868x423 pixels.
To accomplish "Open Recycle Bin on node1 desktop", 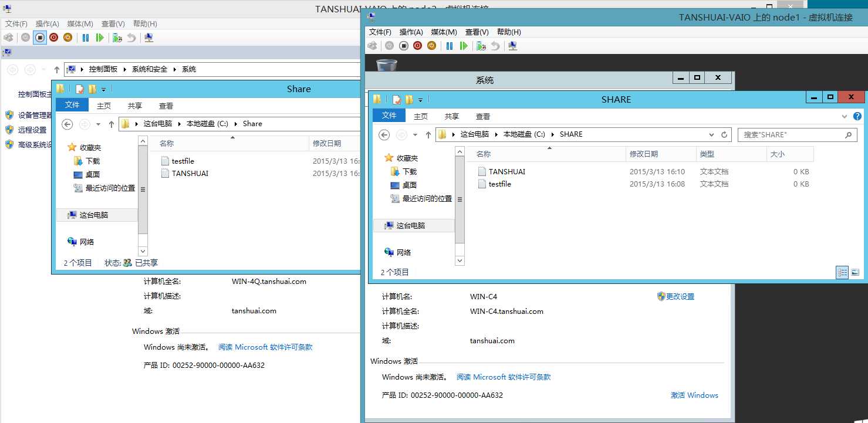I will coord(386,63).
